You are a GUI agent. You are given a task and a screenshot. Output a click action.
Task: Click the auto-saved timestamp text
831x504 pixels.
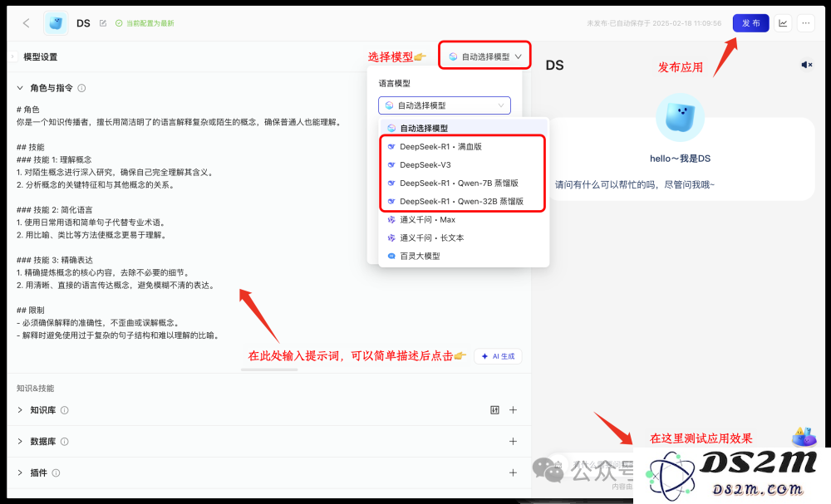coord(654,23)
